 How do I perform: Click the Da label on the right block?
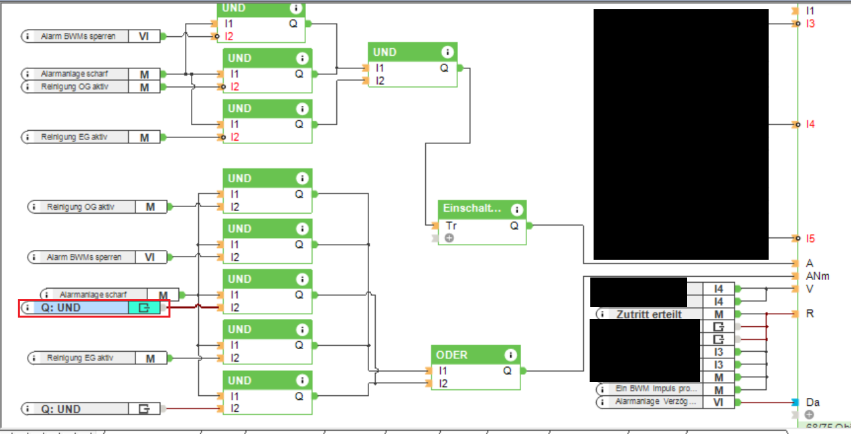pos(813,402)
